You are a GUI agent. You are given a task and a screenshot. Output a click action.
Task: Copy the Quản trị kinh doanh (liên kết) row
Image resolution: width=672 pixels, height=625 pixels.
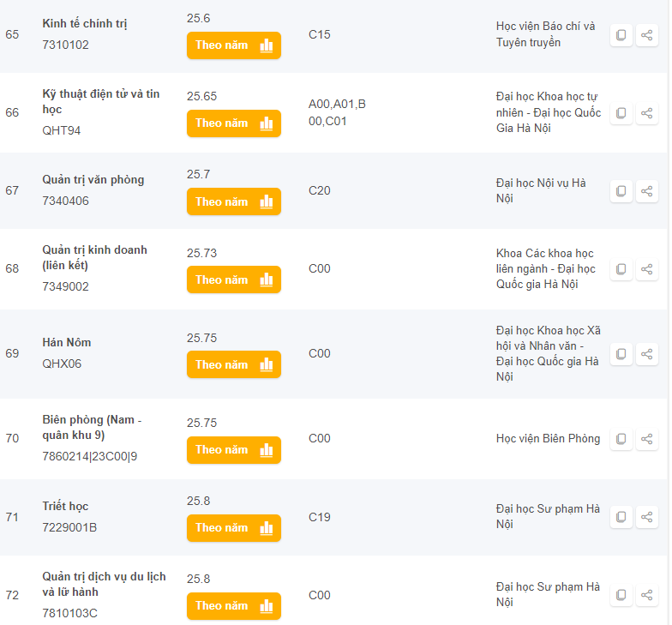point(621,269)
